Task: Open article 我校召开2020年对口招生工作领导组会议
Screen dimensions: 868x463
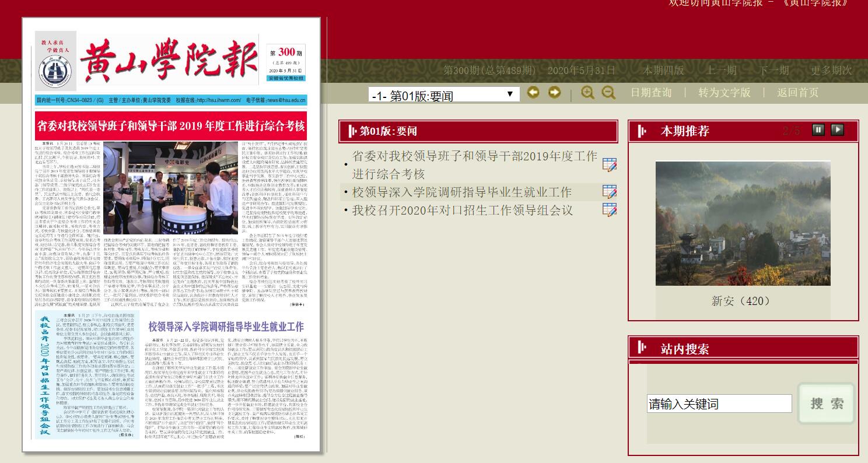Action: coord(463,210)
